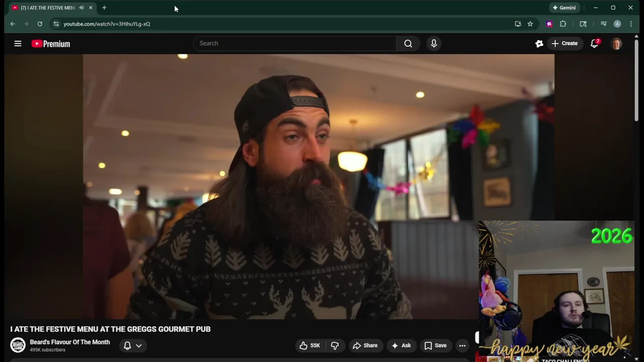Ask about this video
The image size is (644, 362).
pos(401,345)
